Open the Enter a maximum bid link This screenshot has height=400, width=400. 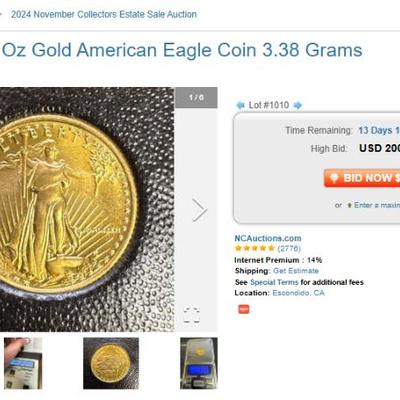pos(377,205)
